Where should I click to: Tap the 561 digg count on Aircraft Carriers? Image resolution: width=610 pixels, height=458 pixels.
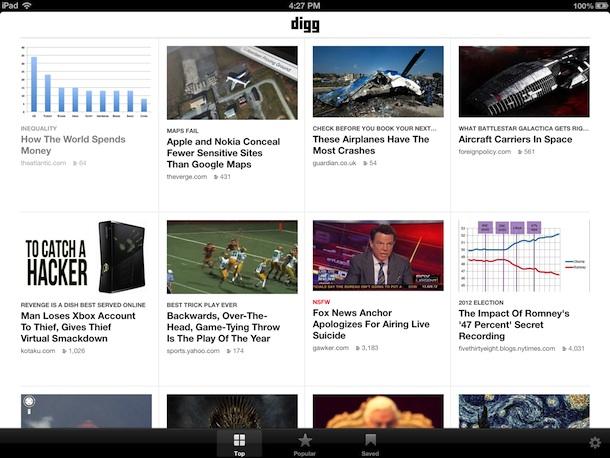coord(526,152)
